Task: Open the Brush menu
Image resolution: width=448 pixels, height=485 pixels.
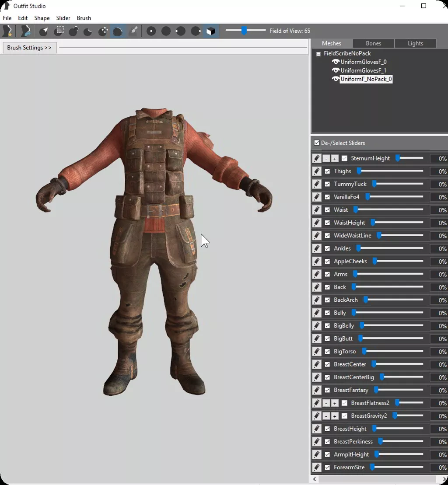Action: pyautogui.click(x=84, y=18)
